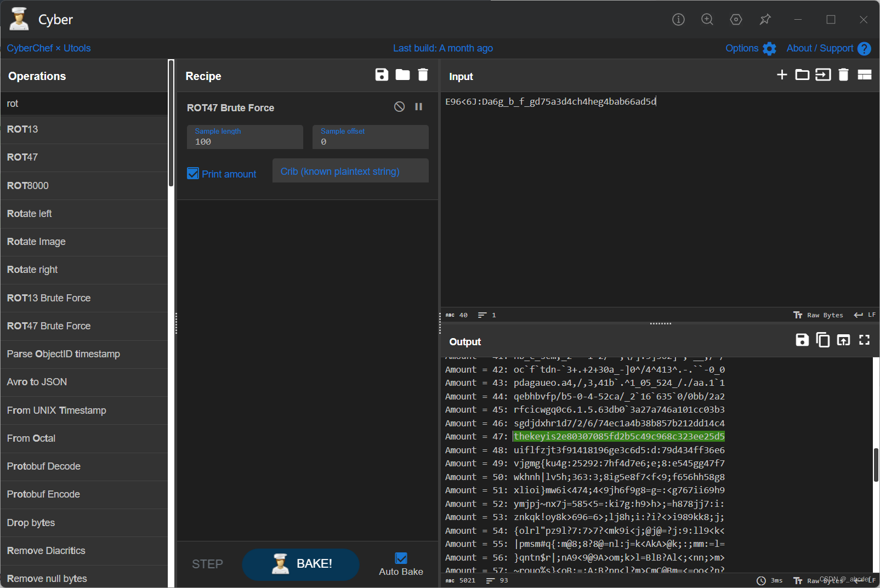Disable the ROT47 Brute Force operation
This screenshot has height=588, width=880.
coord(399,107)
